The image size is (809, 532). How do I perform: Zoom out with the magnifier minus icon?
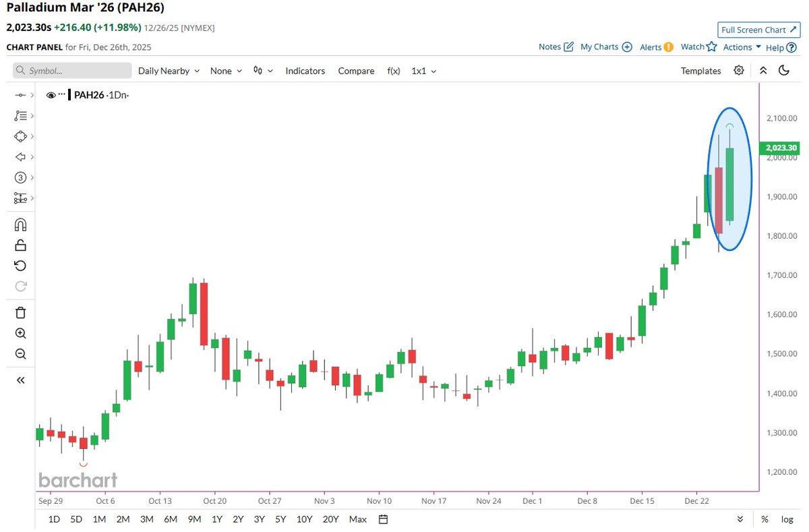[20, 353]
